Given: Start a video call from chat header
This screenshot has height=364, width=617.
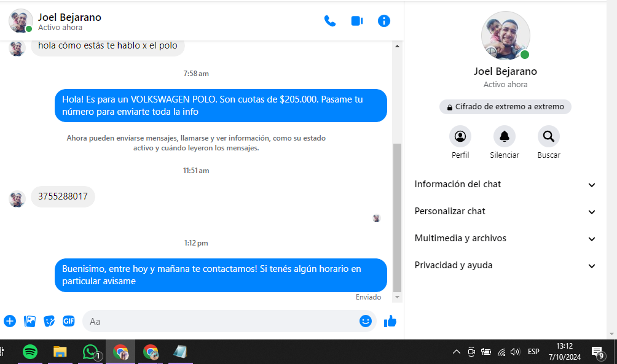Looking at the screenshot, I should (x=357, y=21).
